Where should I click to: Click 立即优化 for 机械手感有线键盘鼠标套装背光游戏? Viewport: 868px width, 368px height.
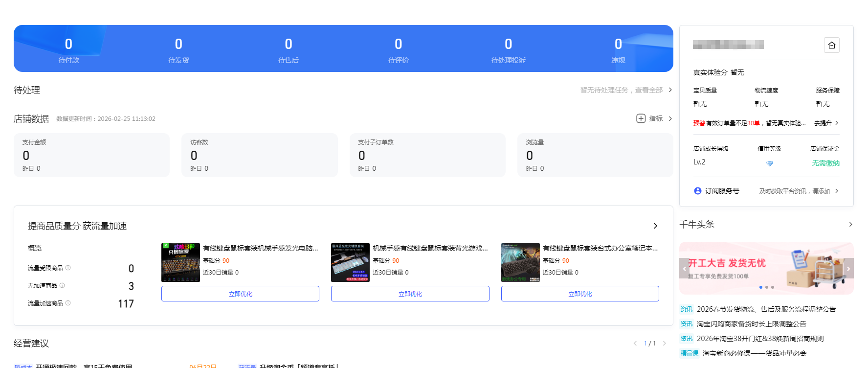pos(410,294)
